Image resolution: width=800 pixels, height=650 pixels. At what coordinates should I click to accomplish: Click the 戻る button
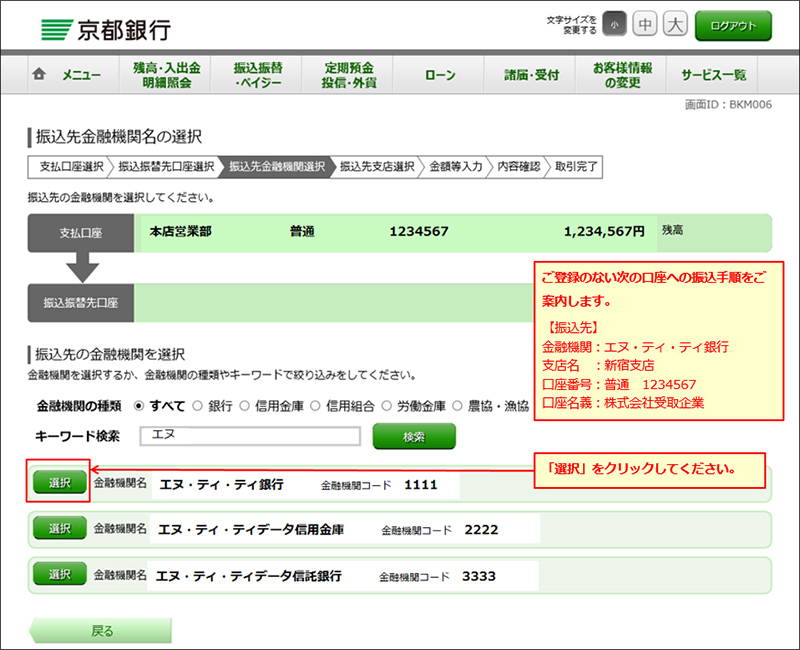[x=101, y=631]
